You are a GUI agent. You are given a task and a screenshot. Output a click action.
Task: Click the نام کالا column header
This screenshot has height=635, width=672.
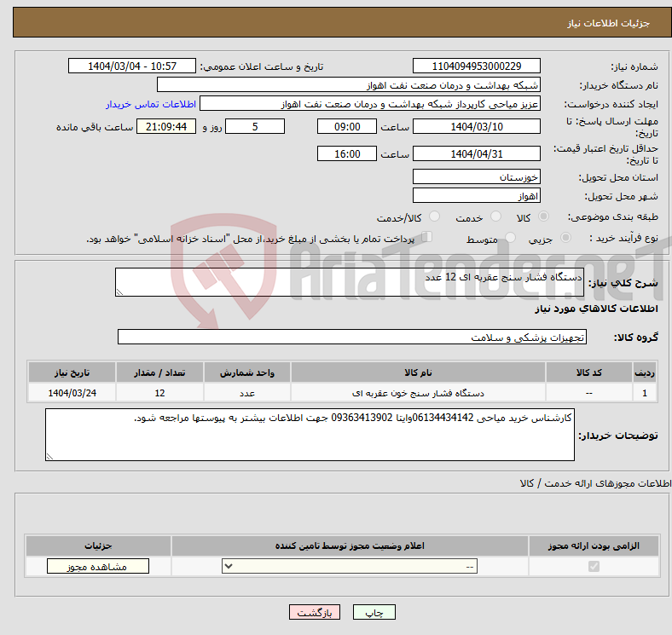418,373
